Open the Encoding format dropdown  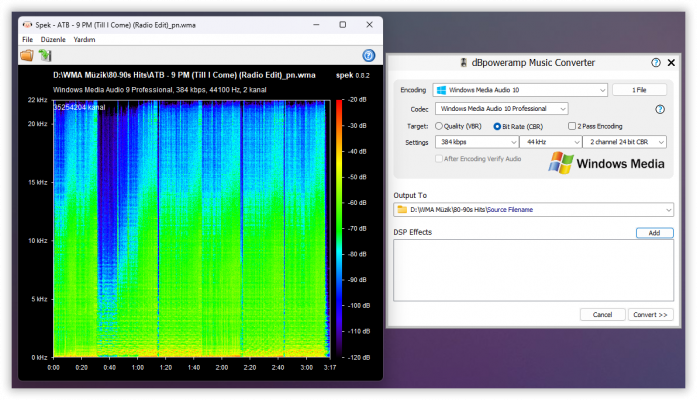point(520,90)
